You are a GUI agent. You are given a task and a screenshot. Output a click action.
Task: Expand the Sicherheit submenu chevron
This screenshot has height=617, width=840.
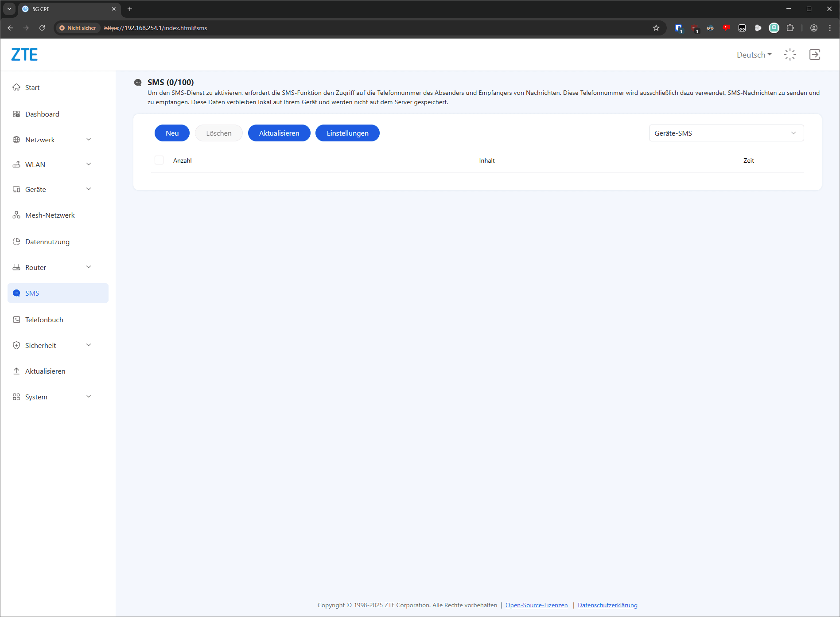[89, 345]
